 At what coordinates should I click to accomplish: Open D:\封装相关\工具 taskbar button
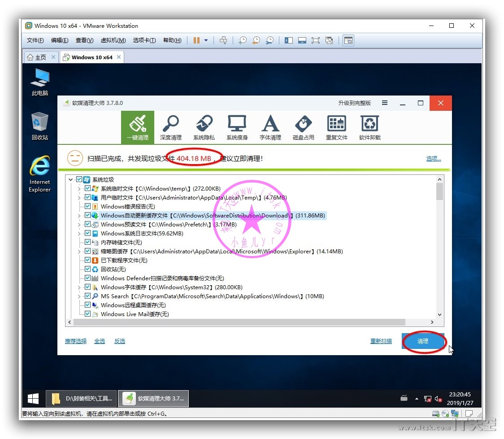pos(81,399)
